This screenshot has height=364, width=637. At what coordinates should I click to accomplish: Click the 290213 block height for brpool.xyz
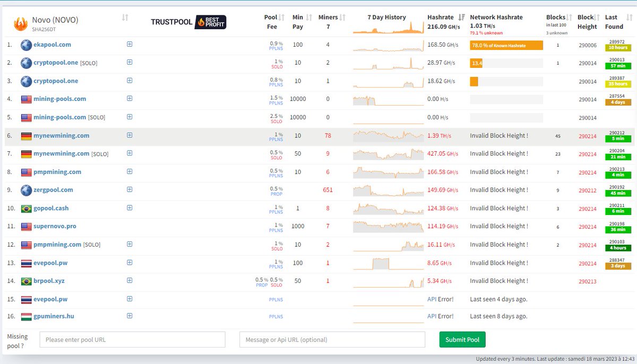pos(588,281)
